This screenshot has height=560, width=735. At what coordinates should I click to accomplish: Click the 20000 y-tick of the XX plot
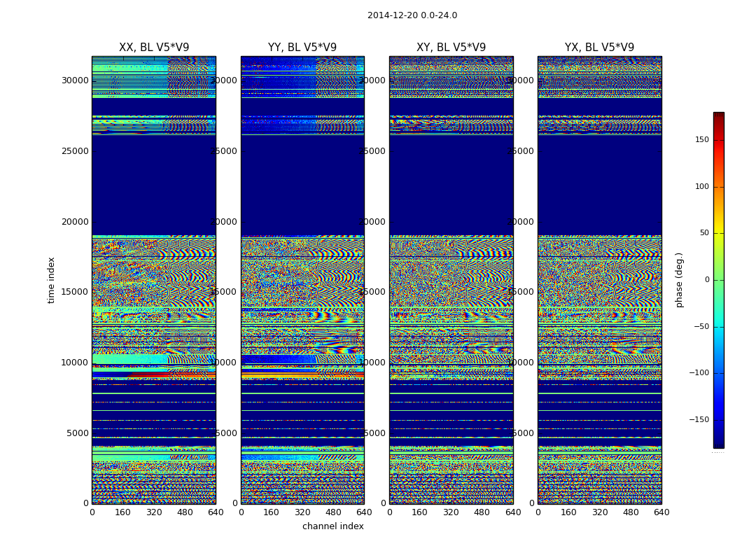(75, 222)
